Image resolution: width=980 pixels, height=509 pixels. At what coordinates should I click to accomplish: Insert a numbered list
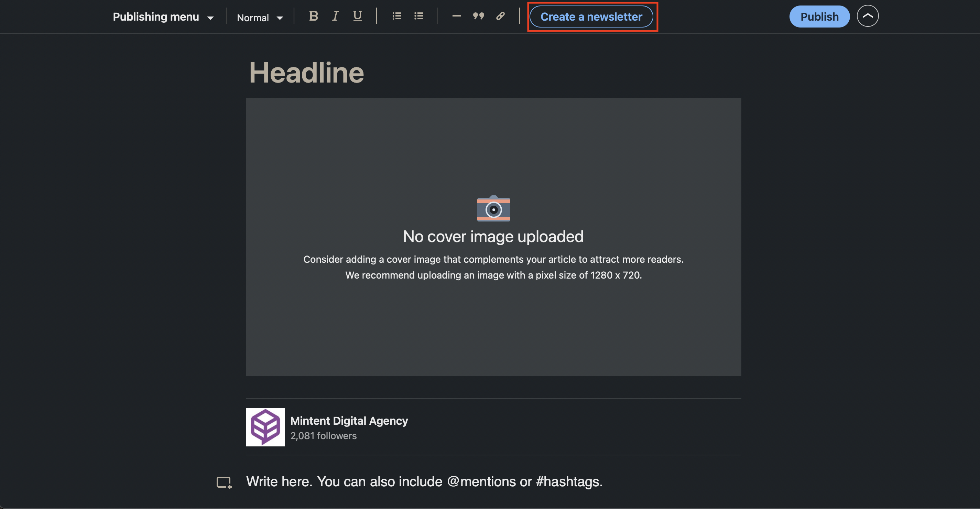pos(396,16)
